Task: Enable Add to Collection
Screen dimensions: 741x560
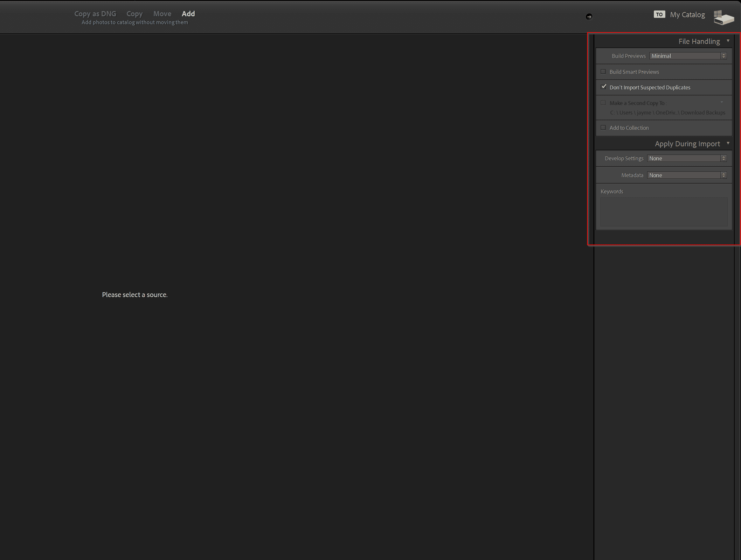Action: click(x=603, y=127)
